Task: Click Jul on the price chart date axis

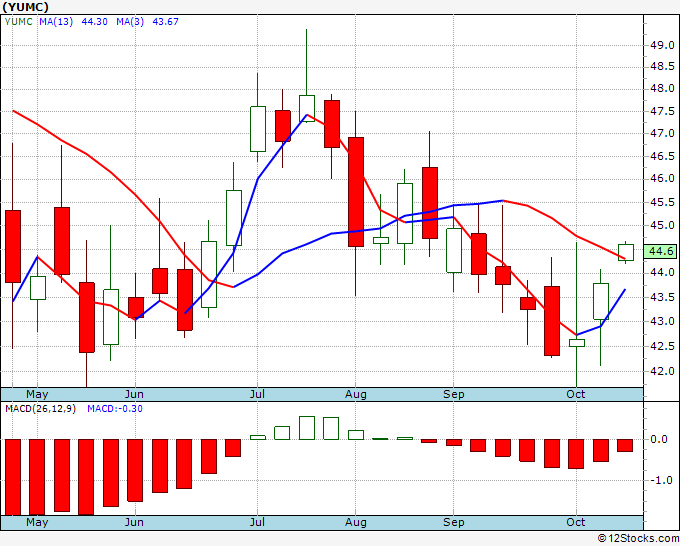Action: pos(257,394)
